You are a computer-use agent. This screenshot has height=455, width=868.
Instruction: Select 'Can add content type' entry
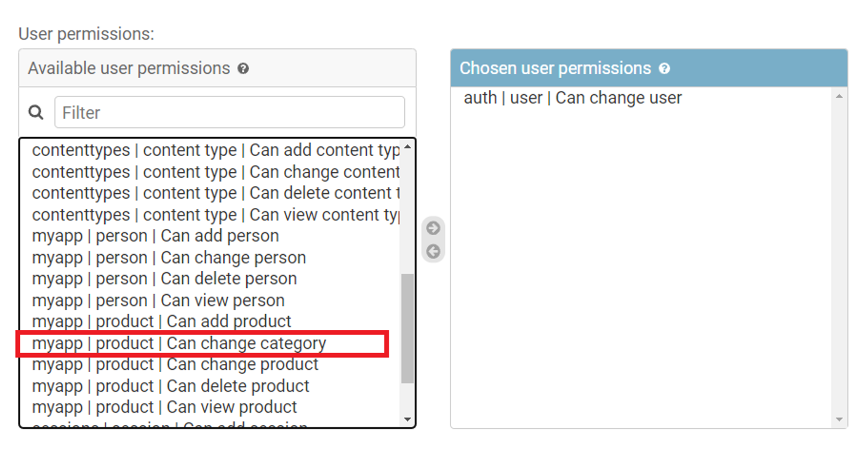tap(215, 150)
